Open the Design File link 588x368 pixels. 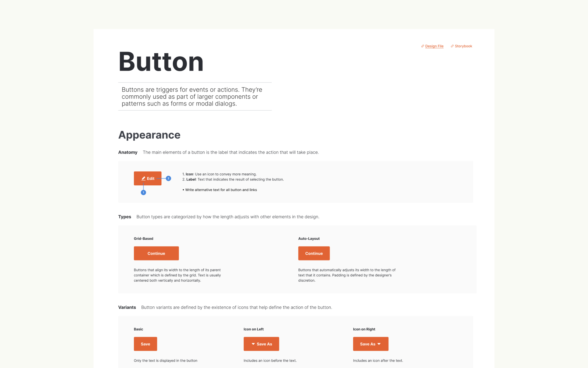click(434, 46)
